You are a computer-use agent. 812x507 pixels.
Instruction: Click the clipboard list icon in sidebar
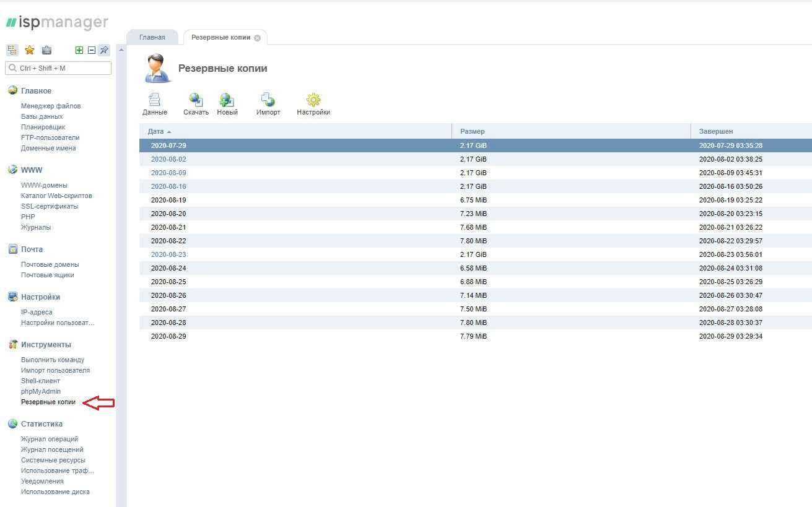[x=46, y=51]
